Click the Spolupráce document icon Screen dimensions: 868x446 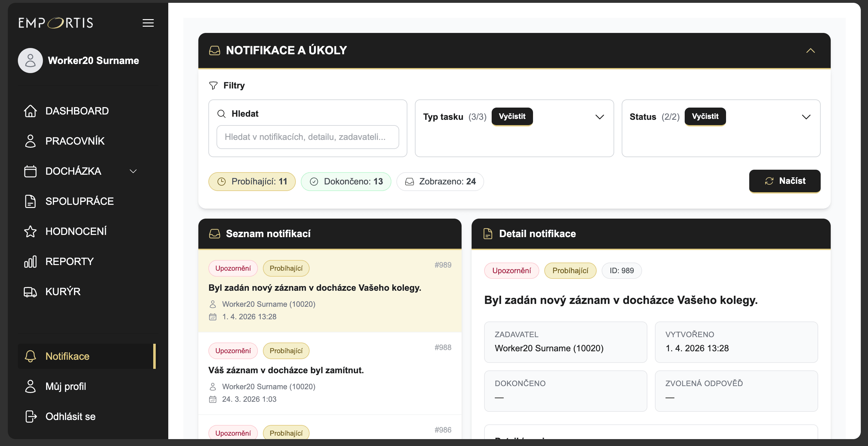tap(30, 201)
